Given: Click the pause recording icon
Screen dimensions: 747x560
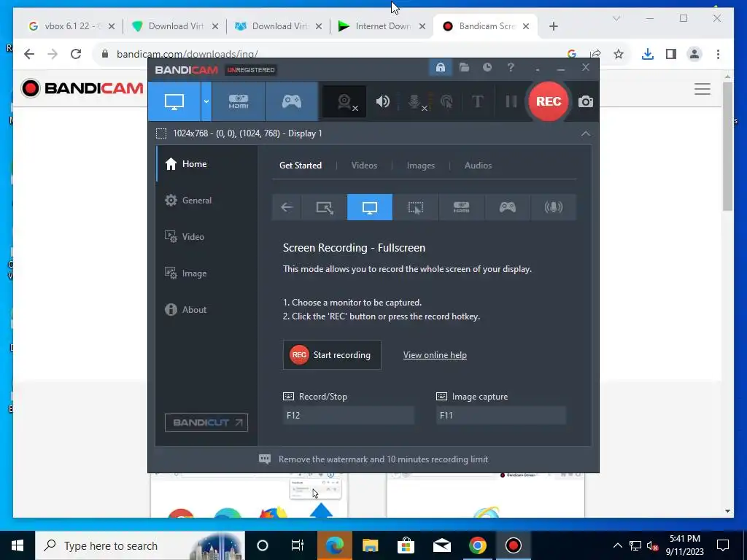Looking at the screenshot, I should click(511, 101).
